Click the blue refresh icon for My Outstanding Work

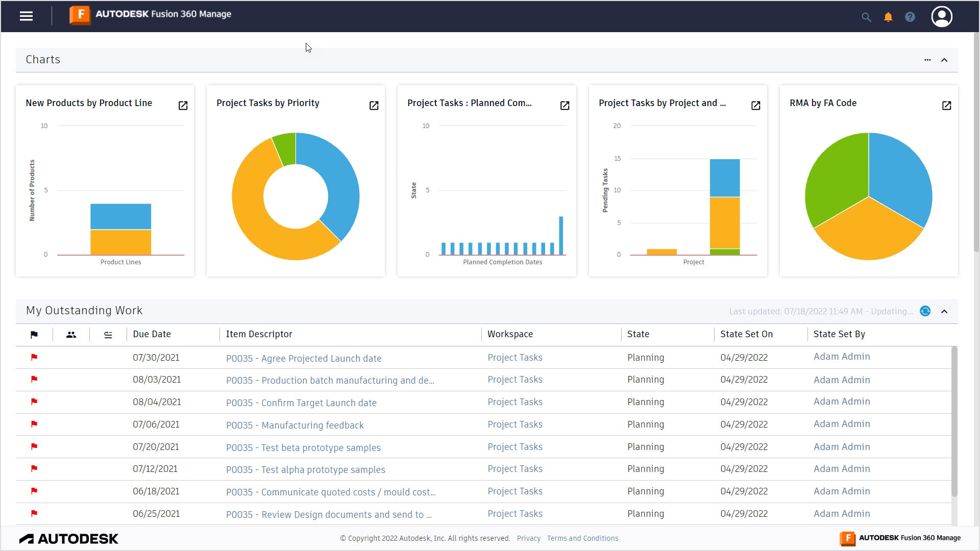pos(925,311)
